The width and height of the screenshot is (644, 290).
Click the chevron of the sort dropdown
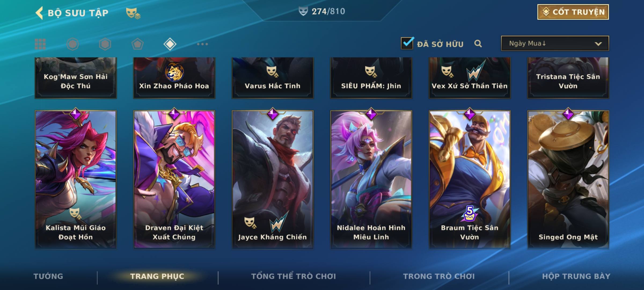point(598,44)
